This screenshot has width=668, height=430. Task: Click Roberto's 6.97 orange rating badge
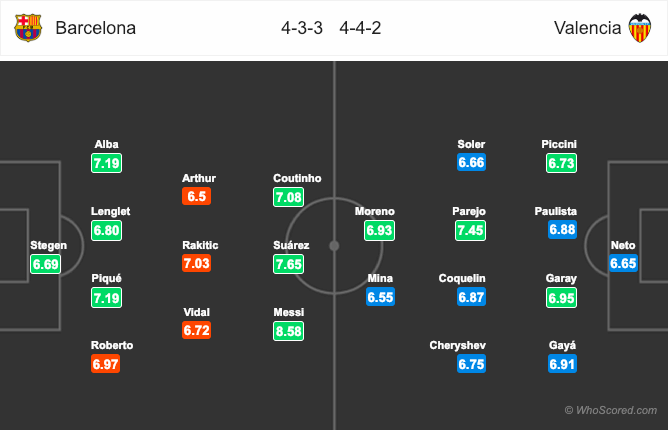105,364
